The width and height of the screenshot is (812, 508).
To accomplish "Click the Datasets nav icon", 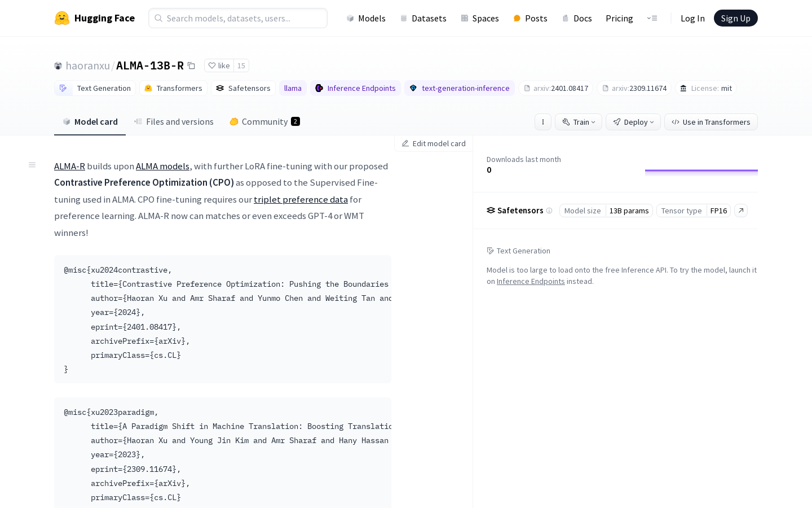I will [404, 18].
